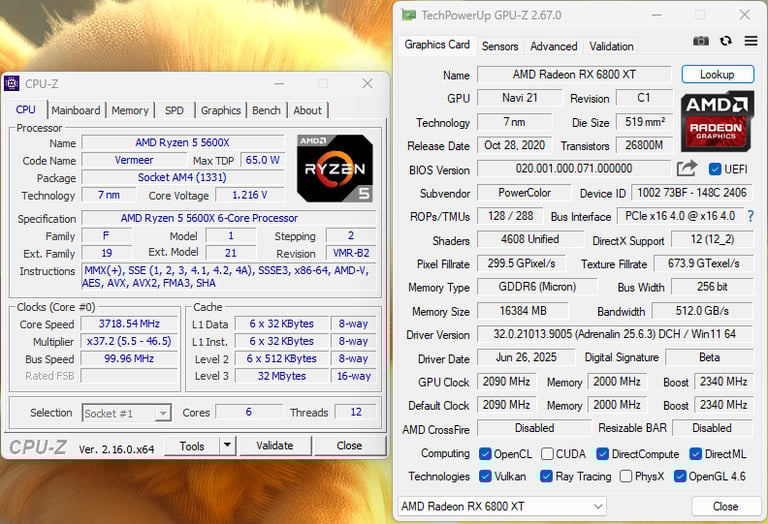Viewport: 768px width, 524px height.
Task: Toggle the OpenGL 4.6 checkbox
Action: (680, 476)
